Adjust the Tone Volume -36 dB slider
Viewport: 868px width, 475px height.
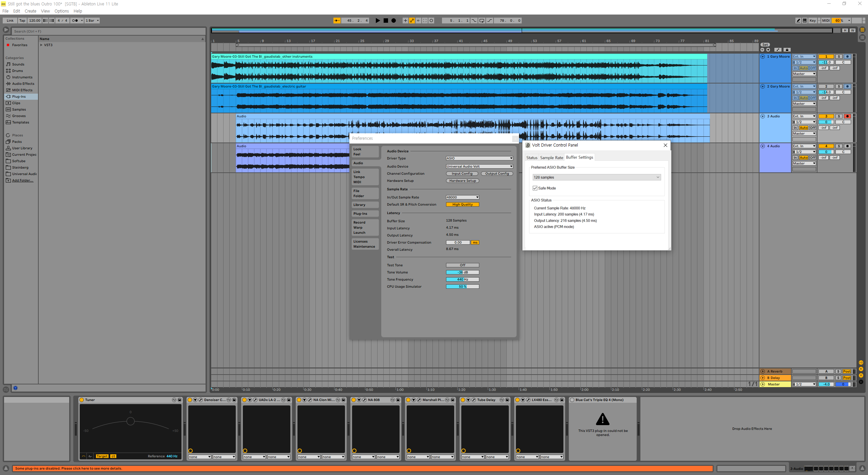click(x=462, y=272)
